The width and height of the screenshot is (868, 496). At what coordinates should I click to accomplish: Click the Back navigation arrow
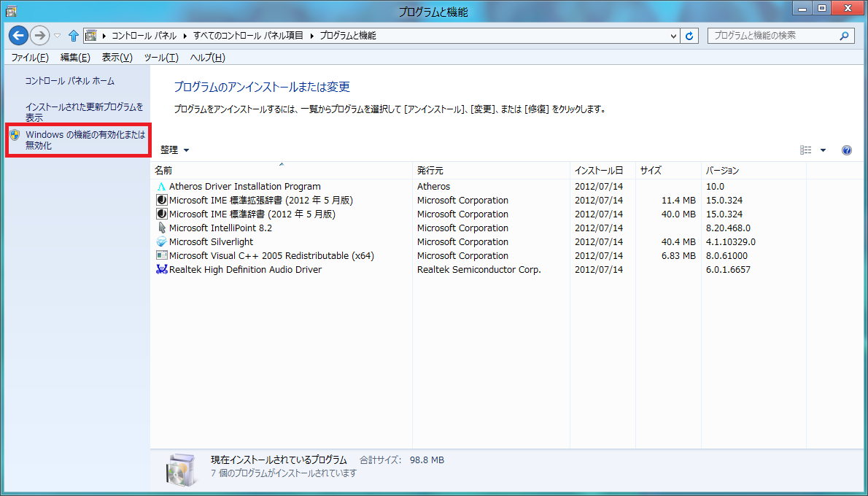pyautogui.click(x=18, y=36)
